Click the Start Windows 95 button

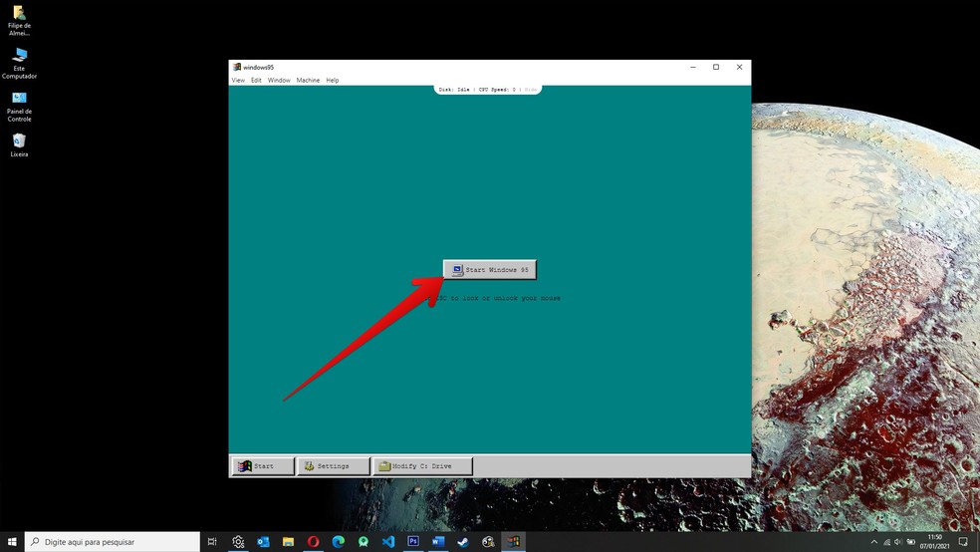click(x=490, y=269)
